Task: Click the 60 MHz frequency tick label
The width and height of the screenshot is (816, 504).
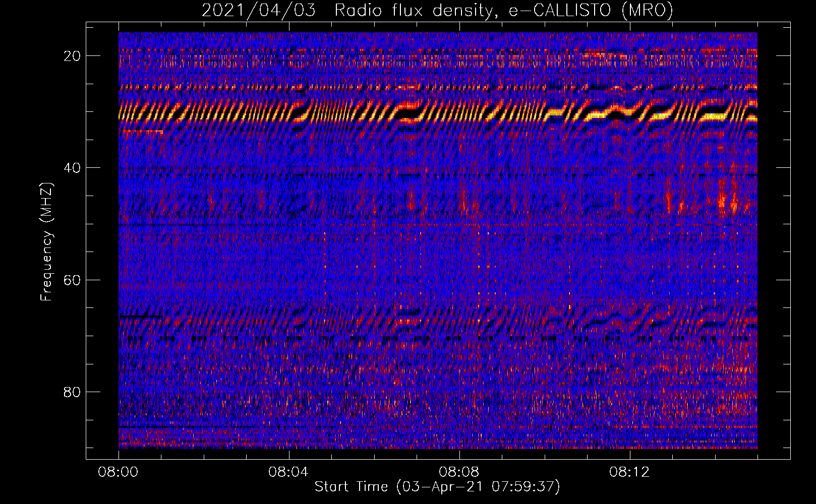Action: (x=72, y=280)
